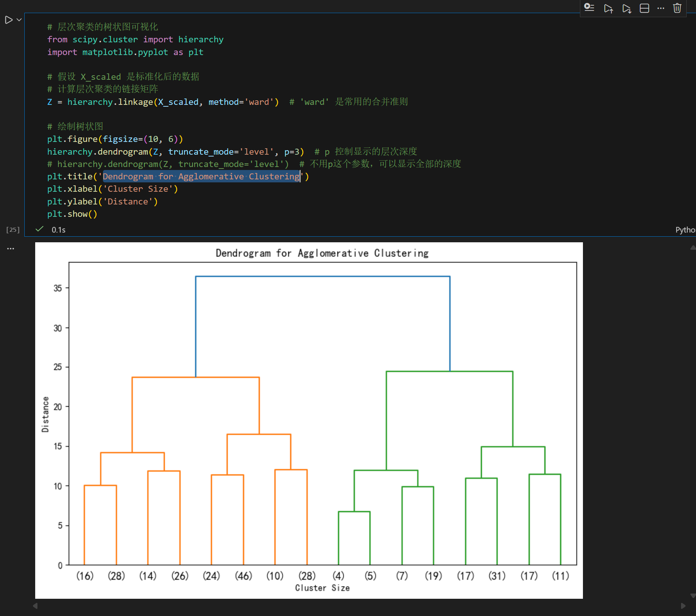Viewport: 696px width, 616px height.
Task: Click output scrollbar up arrow
Action: (x=693, y=248)
